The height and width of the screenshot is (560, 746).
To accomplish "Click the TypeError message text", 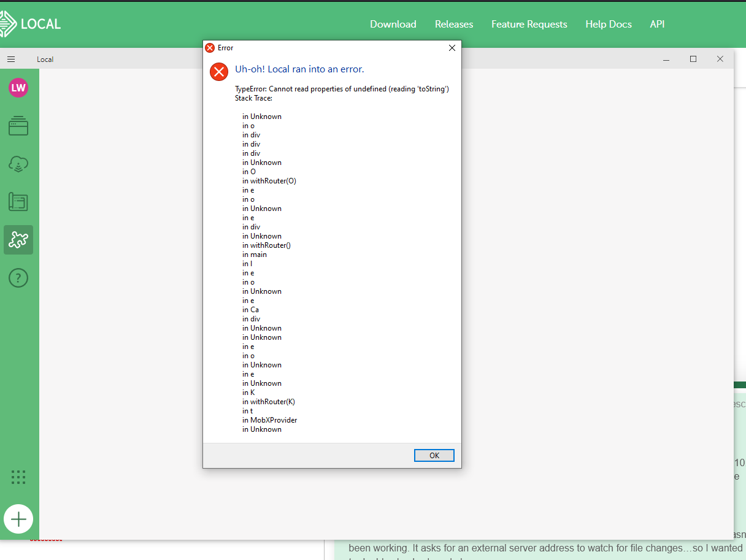I will 342,89.
